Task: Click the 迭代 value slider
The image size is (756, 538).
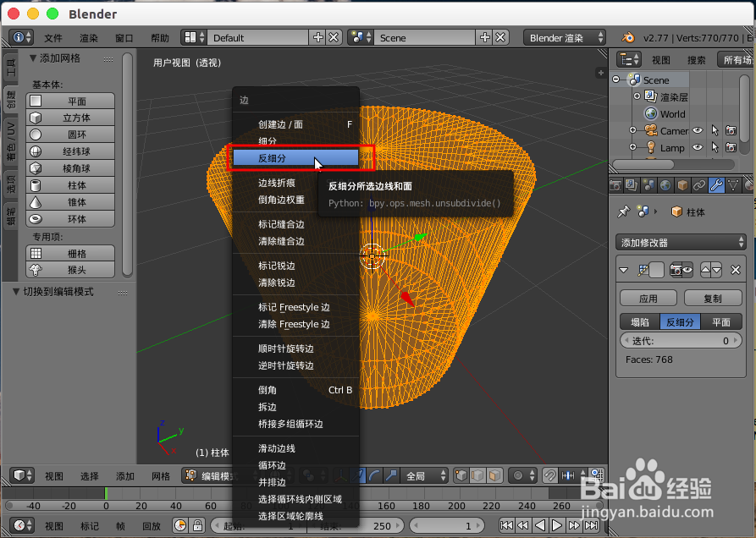Action: (681, 341)
